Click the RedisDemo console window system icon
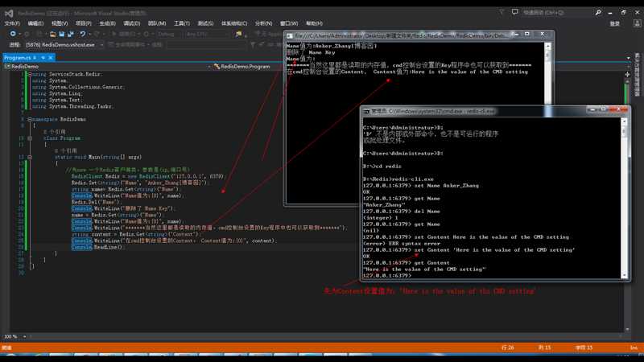The width and height of the screenshot is (644, 362). point(290,36)
